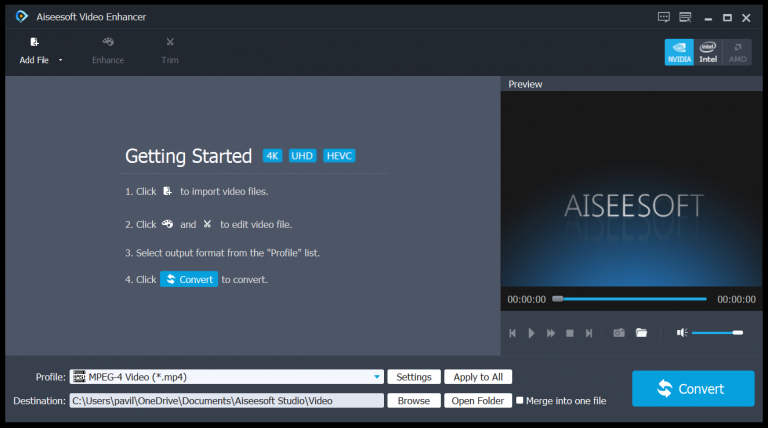Click Apply to All button
Screen dimensions: 768x428
(x=478, y=377)
